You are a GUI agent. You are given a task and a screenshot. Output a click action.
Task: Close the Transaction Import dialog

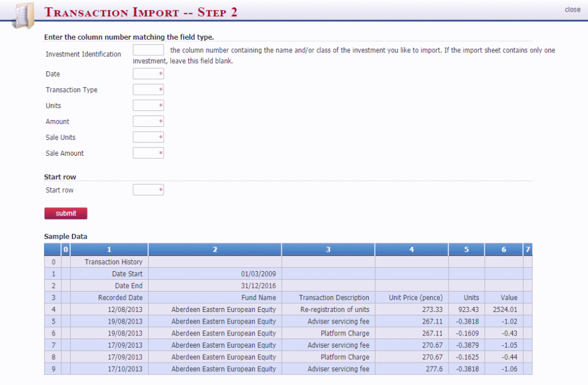[572, 10]
